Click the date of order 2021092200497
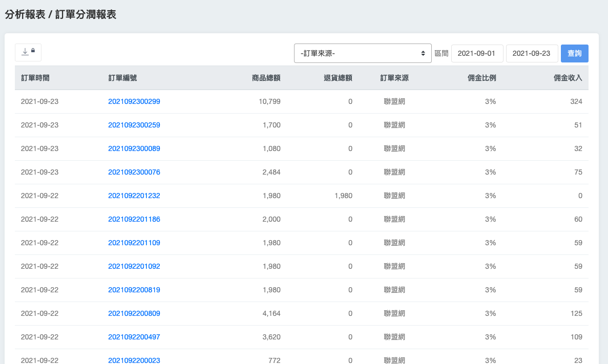This screenshot has height=364, width=608. pos(39,337)
